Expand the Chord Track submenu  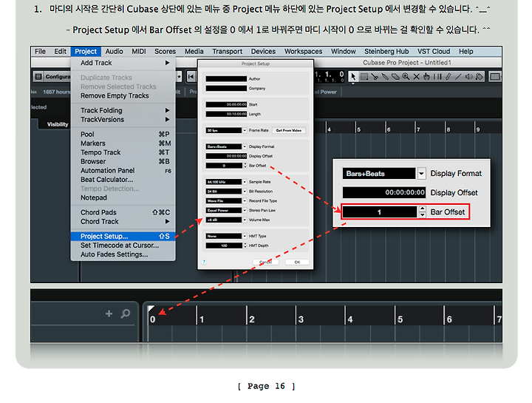123,221
